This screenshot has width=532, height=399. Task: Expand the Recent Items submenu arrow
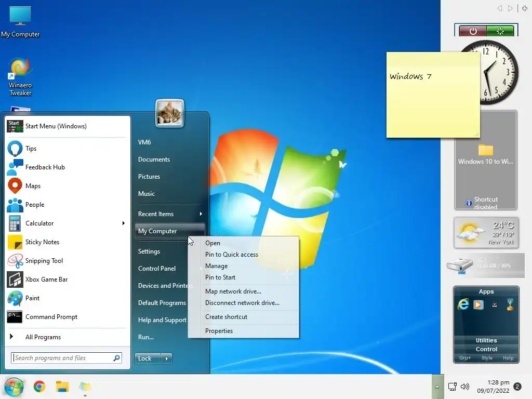pos(201,214)
